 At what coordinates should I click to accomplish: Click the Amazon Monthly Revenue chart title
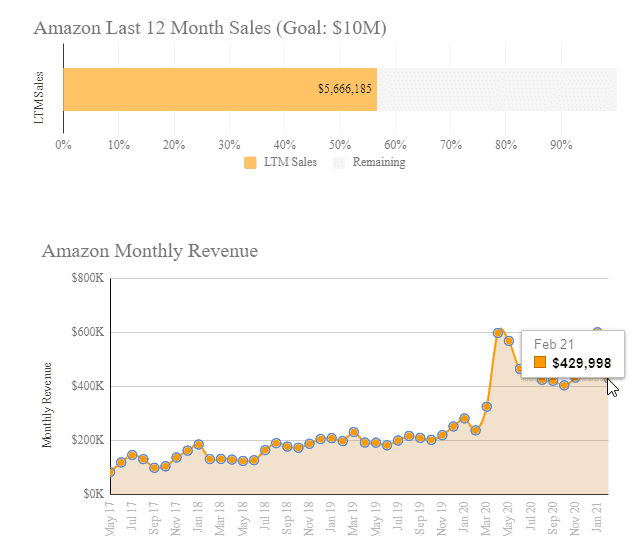click(150, 250)
